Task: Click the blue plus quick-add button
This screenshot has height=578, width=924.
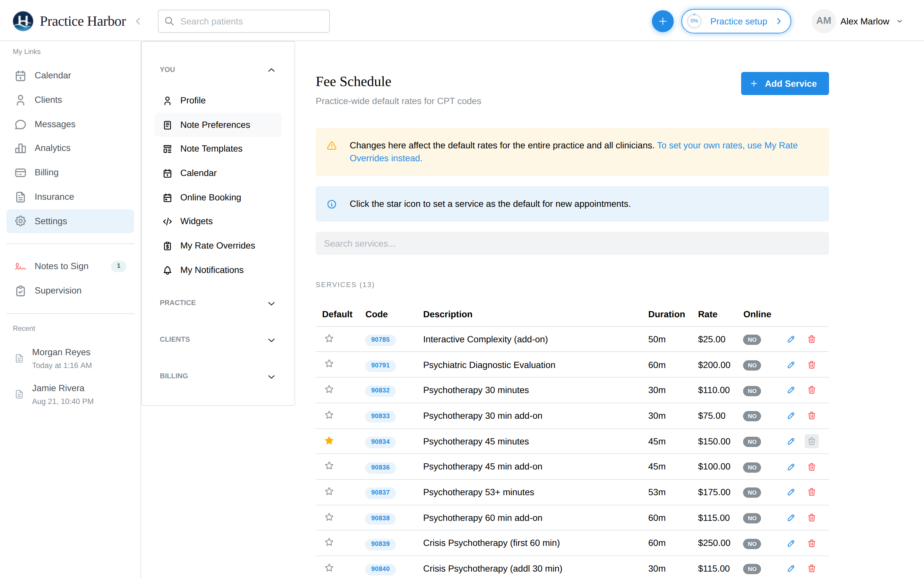Action: point(663,22)
